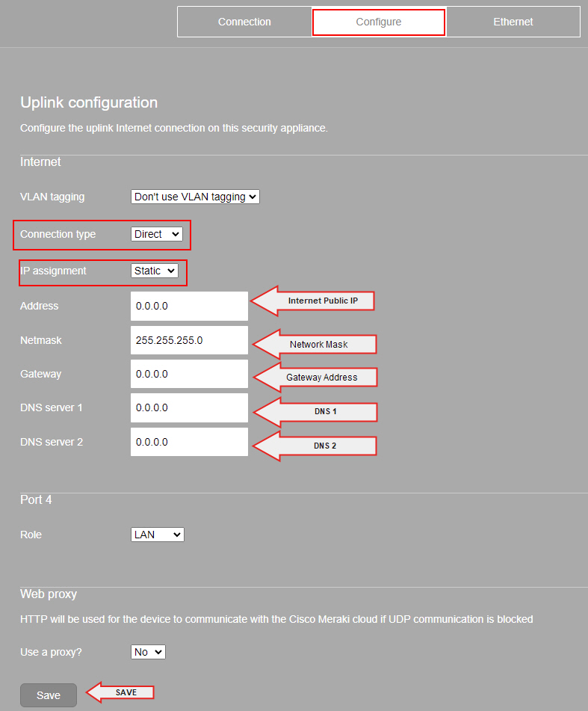Click the DNS server 1 label

click(x=52, y=407)
